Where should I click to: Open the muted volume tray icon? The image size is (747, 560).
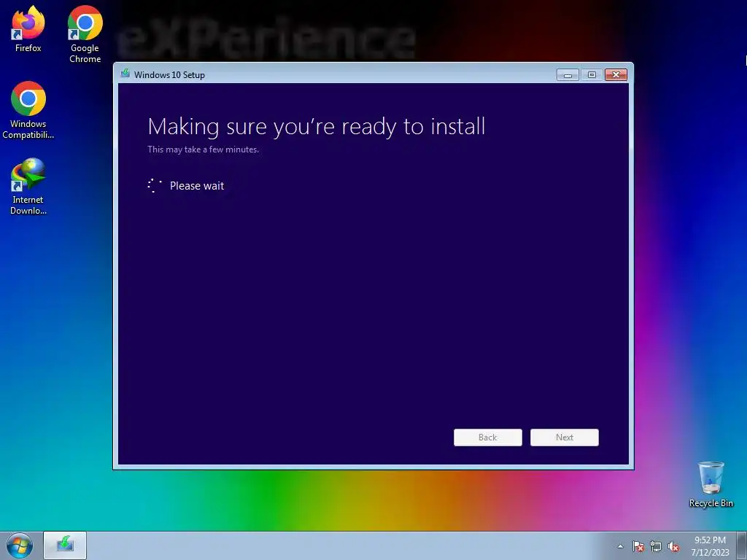click(673, 546)
